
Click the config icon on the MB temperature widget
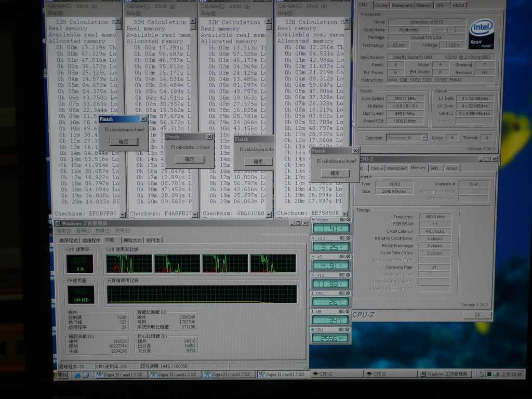point(342,312)
